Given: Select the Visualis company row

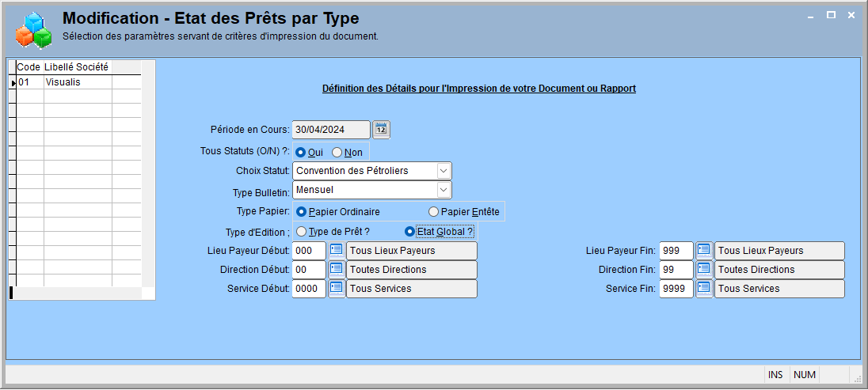Looking at the screenshot, I should (76, 81).
